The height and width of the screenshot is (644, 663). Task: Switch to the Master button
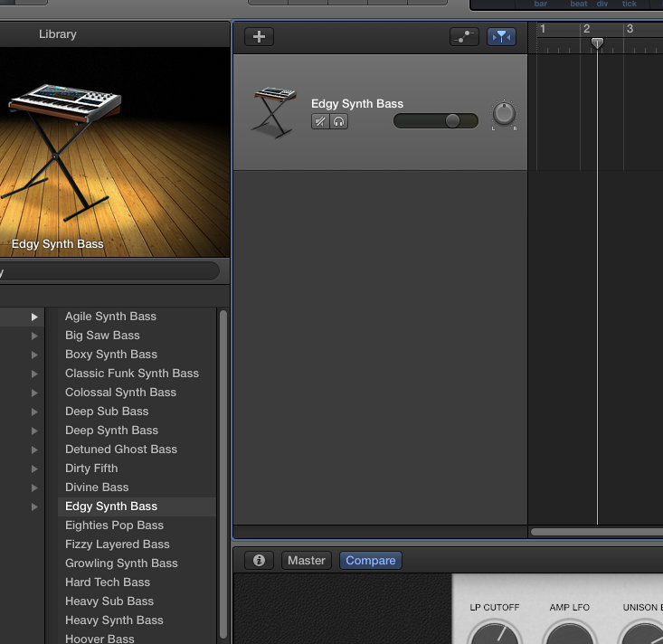click(306, 560)
